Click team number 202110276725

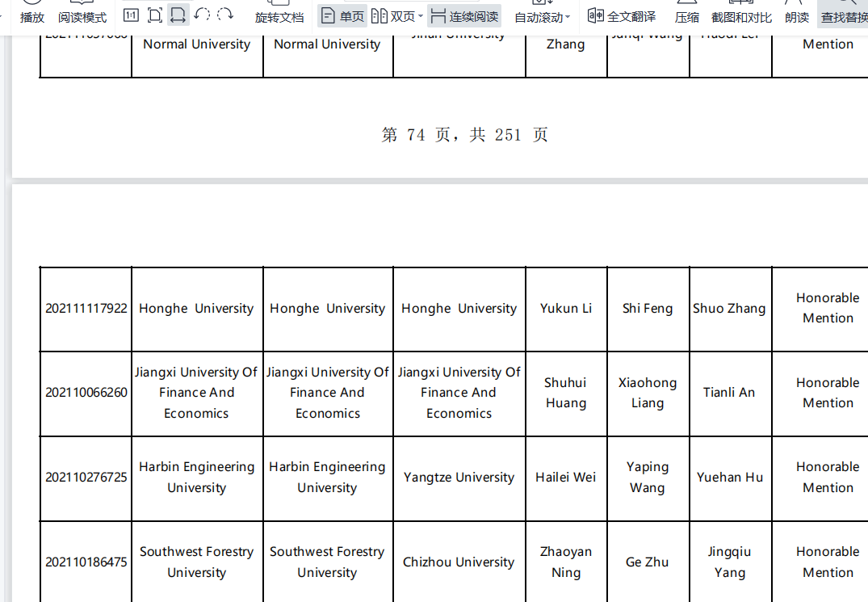pos(86,478)
